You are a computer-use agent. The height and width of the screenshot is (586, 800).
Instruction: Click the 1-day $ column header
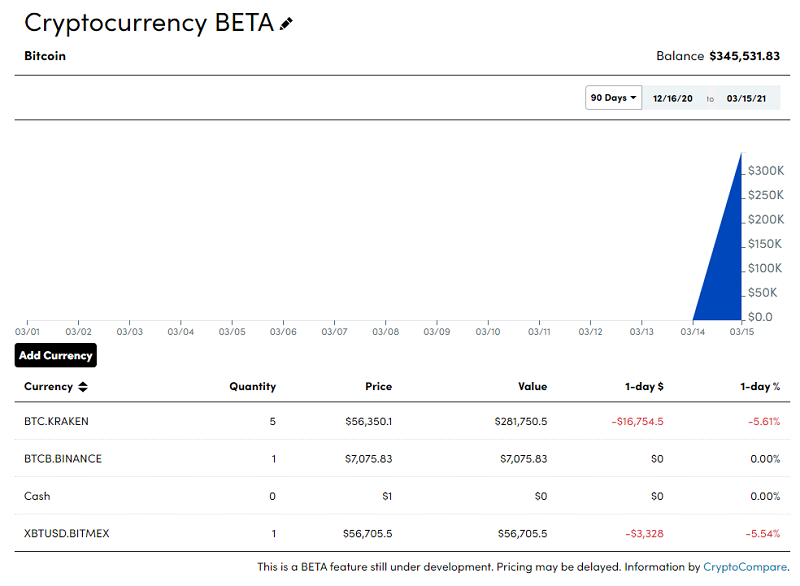[x=644, y=387]
